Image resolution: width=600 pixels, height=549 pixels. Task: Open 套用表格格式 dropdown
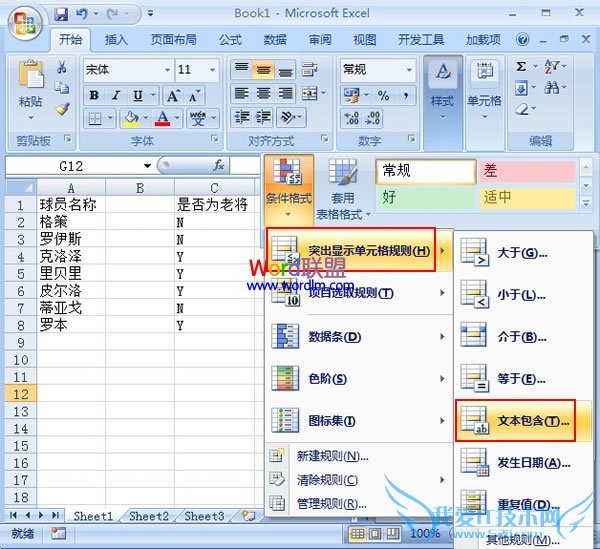(343, 189)
